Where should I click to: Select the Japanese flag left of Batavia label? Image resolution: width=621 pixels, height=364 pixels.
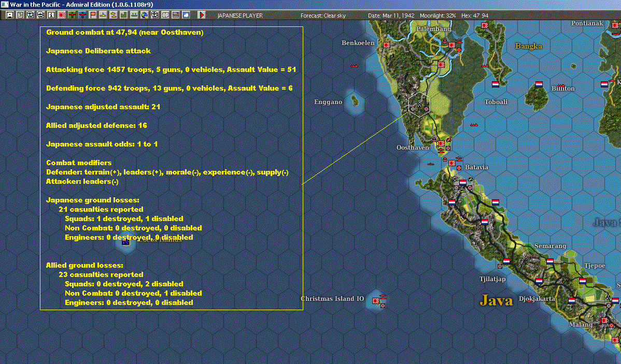click(452, 163)
